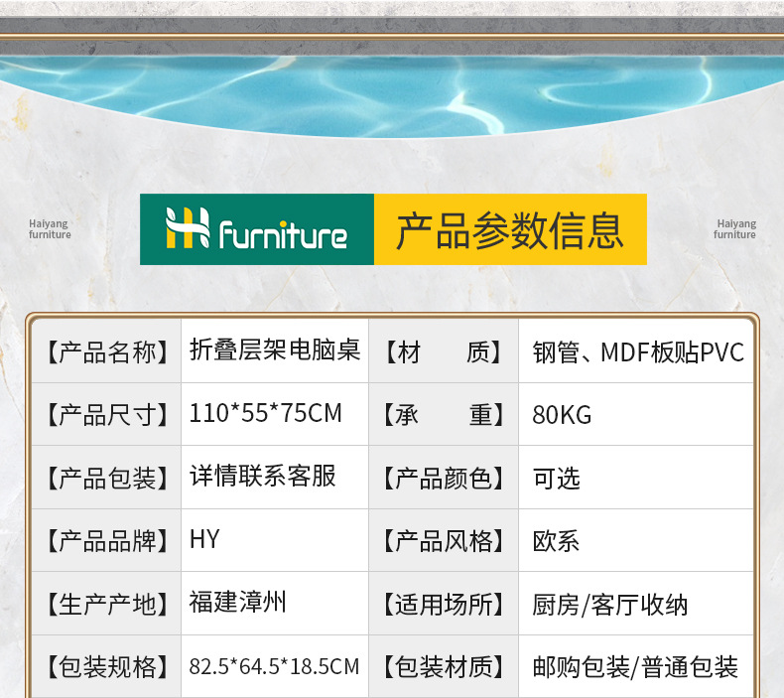Viewport: 784px width, 698px height.
Task: Click the 【承 重】 label cell
Action: coord(443,415)
